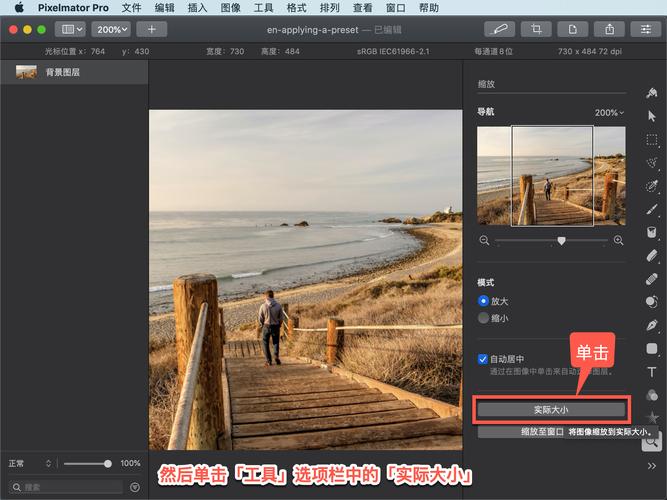
Task: Select the Quick Selection tool
Action: click(x=652, y=186)
